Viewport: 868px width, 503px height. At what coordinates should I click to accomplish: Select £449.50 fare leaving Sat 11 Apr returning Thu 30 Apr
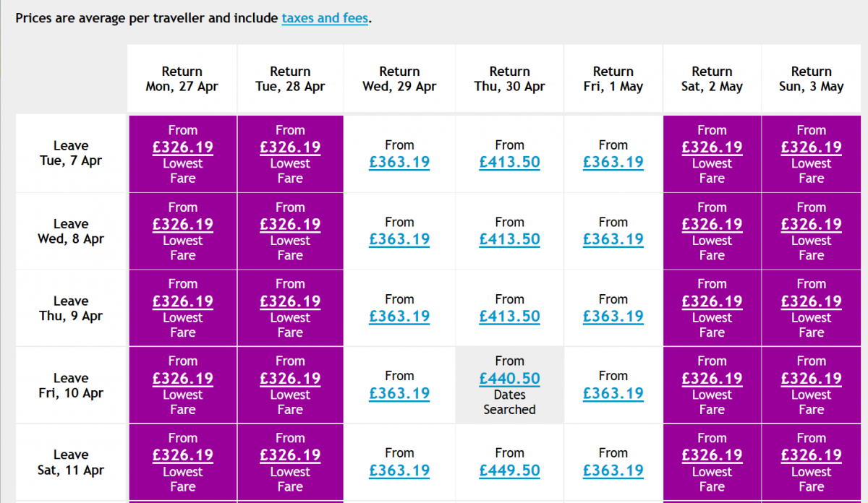pyautogui.click(x=509, y=470)
